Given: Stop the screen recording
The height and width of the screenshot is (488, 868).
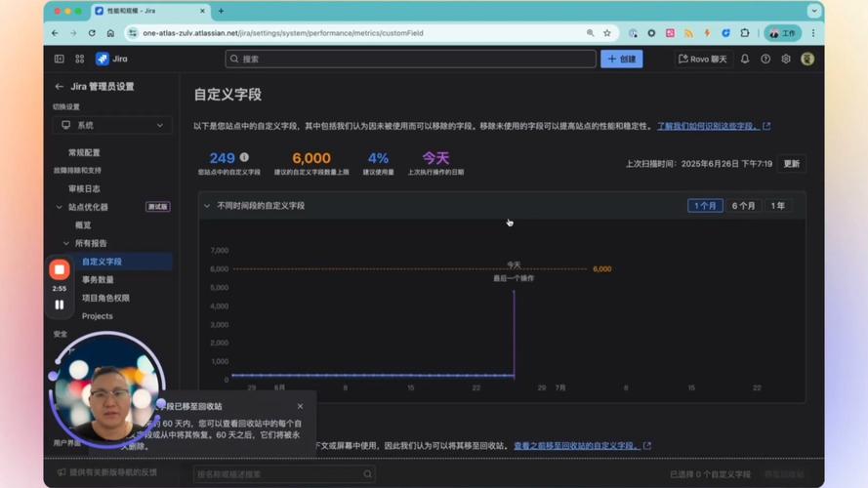Looking at the screenshot, I should click(x=60, y=269).
